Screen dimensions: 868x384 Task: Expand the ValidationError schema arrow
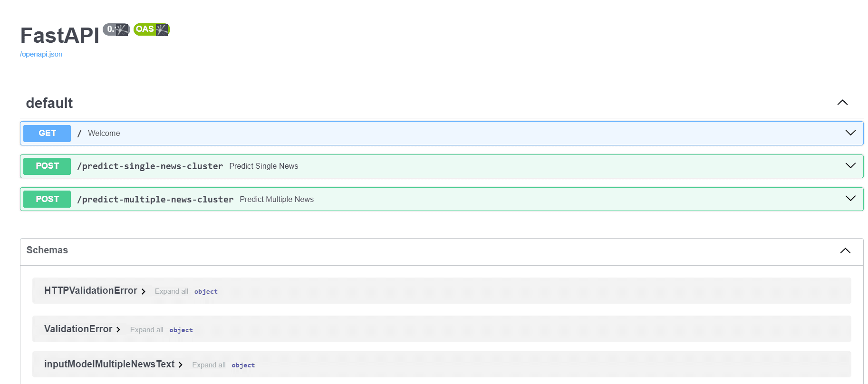click(x=118, y=330)
